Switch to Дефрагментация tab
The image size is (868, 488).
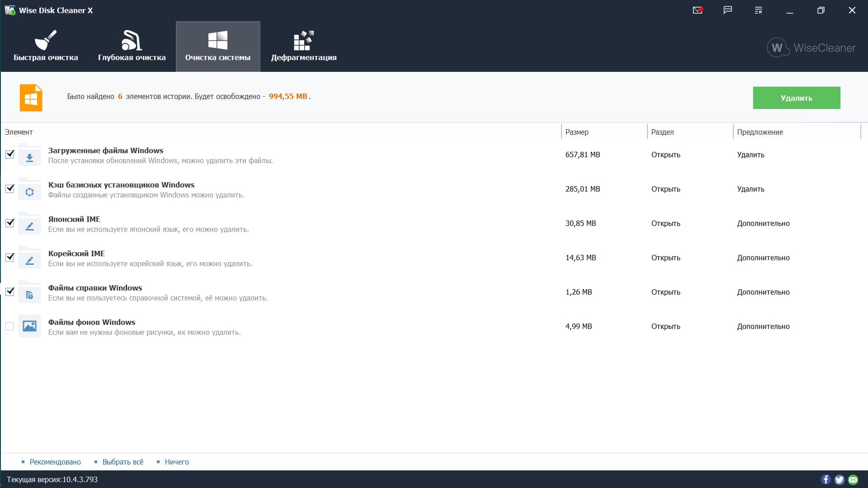(x=304, y=47)
